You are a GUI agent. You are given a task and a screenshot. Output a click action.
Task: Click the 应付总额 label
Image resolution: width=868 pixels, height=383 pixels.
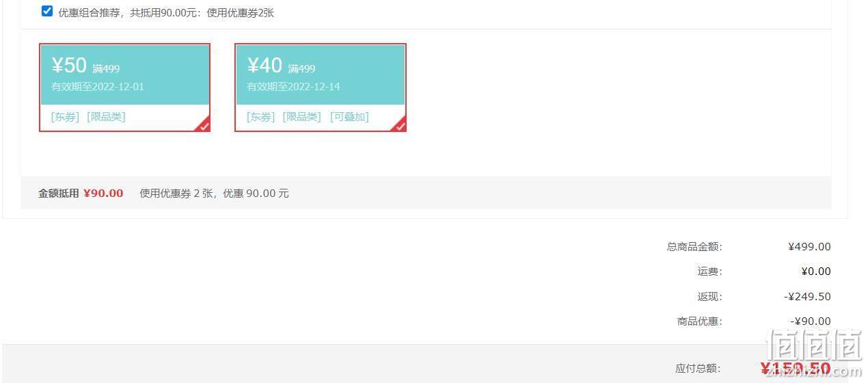[x=698, y=369]
